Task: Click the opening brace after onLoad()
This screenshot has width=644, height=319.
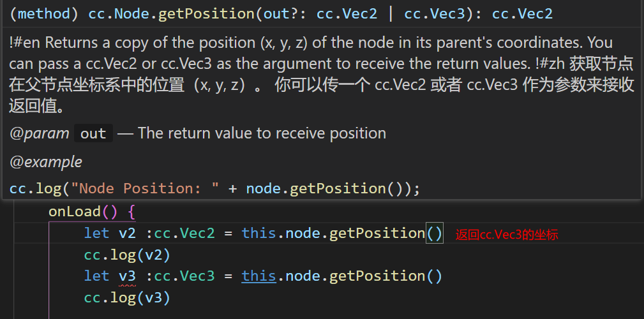Action: [131, 211]
